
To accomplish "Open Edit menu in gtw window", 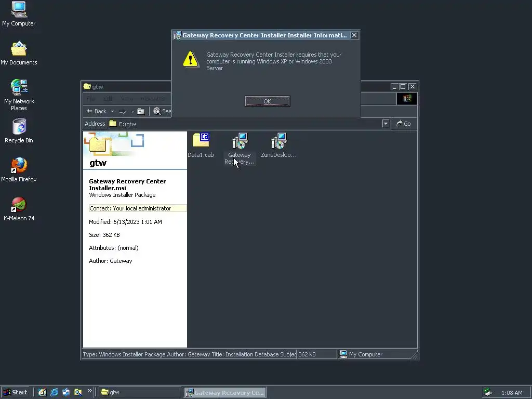I will [x=108, y=99].
